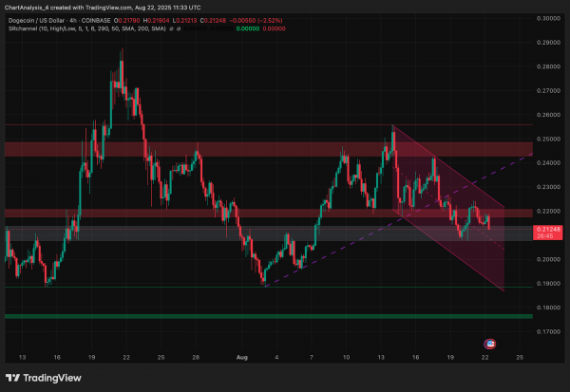
Task: Click the US flag event marker icon
Action: click(489, 344)
